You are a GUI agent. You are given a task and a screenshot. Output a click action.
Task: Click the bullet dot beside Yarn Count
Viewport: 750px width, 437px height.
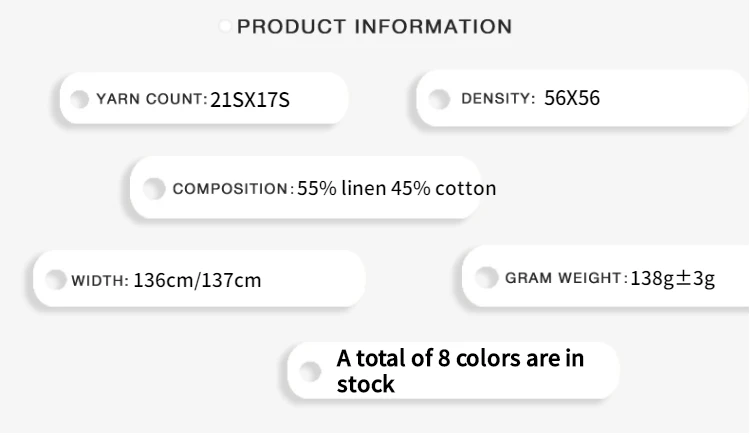tap(79, 98)
